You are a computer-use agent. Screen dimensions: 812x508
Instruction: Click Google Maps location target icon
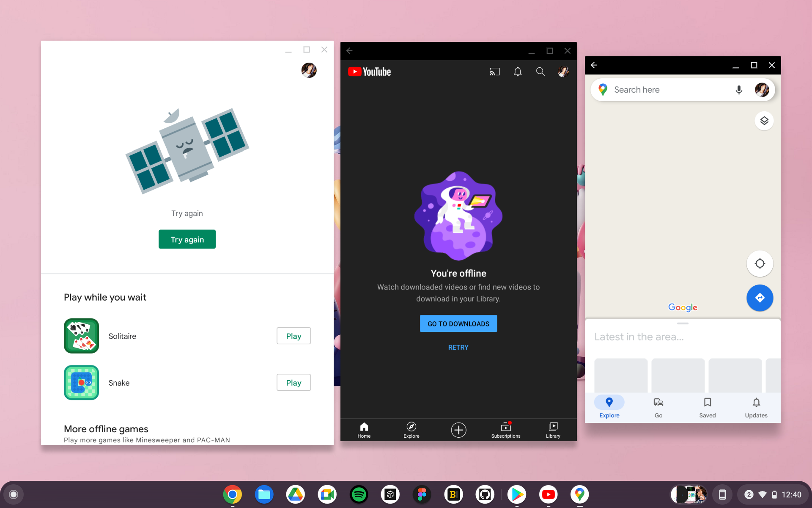click(x=760, y=263)
